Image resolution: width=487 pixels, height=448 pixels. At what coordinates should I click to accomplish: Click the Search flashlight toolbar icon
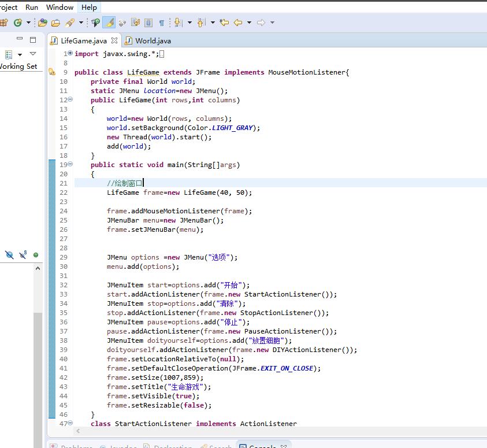[x=70, y=23]
